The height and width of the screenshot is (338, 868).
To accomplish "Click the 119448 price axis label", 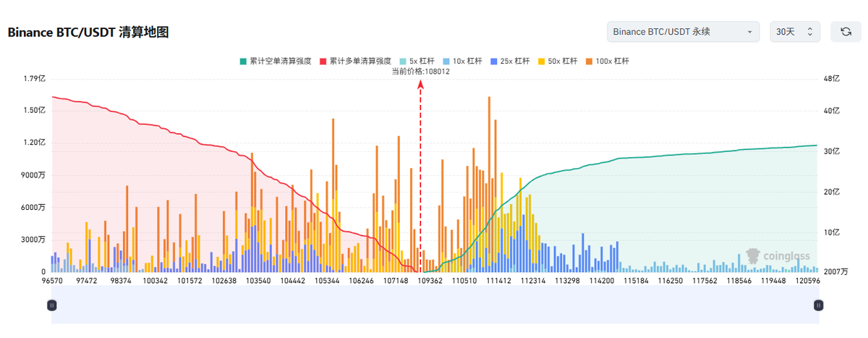I will 774,281.
